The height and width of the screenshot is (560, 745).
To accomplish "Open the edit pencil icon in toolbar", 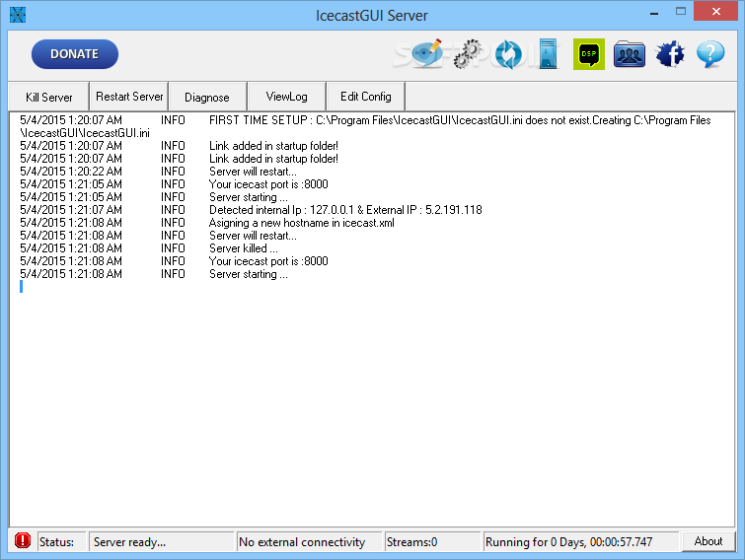I will [x=426, y=53].
